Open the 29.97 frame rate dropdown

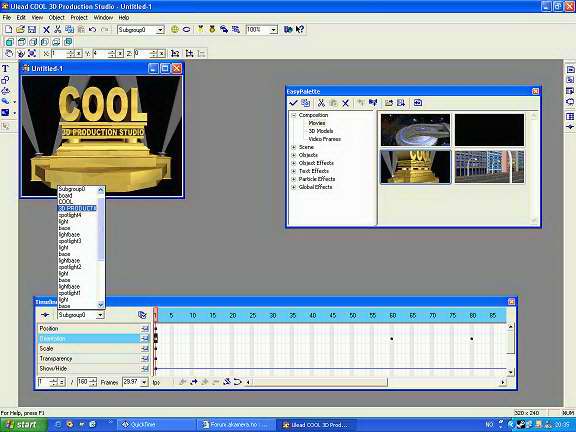[x=144, y=382]
